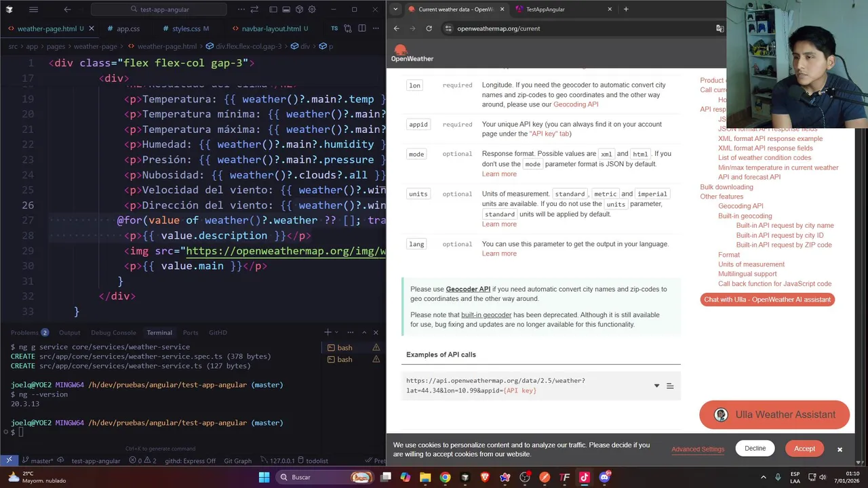This screenshot has width=868, height=488.
Task: Toggle the primary sidebar layout icon
Action: pos(273,9)
